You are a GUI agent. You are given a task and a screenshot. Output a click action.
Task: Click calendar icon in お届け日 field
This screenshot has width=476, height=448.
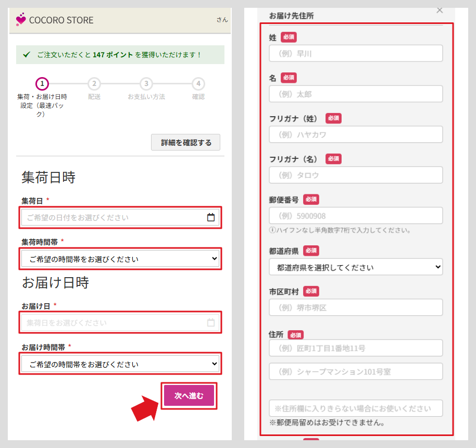coord(211,323)
